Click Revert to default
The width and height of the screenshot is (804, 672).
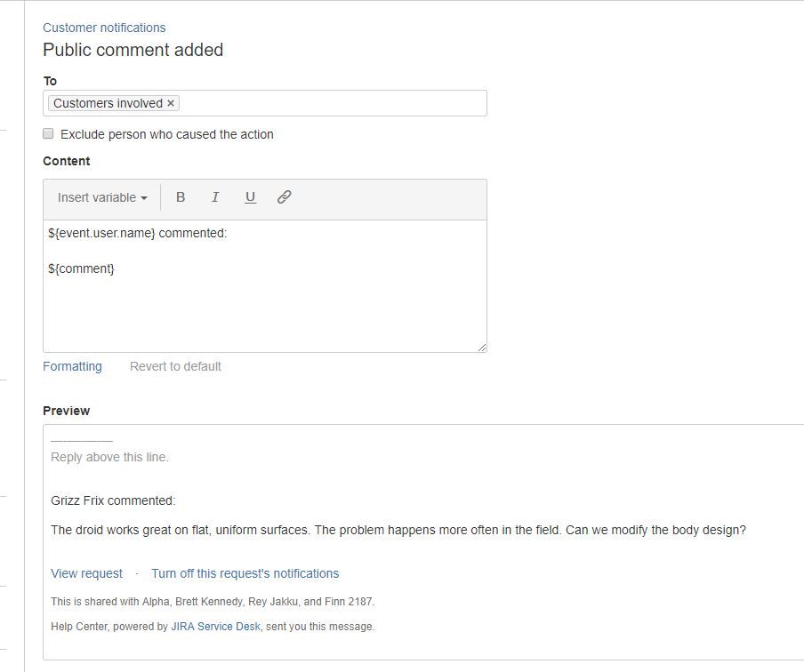[175, 366]
